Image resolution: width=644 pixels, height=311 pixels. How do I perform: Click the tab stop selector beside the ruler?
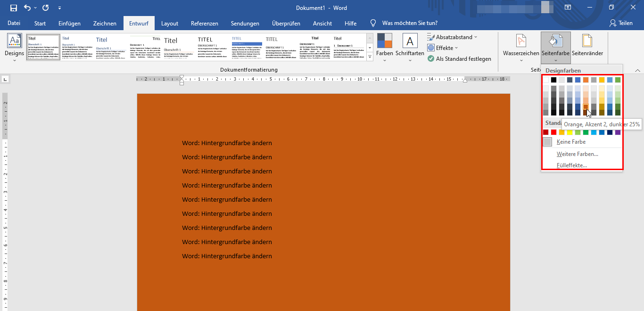(x=5, y=79)
